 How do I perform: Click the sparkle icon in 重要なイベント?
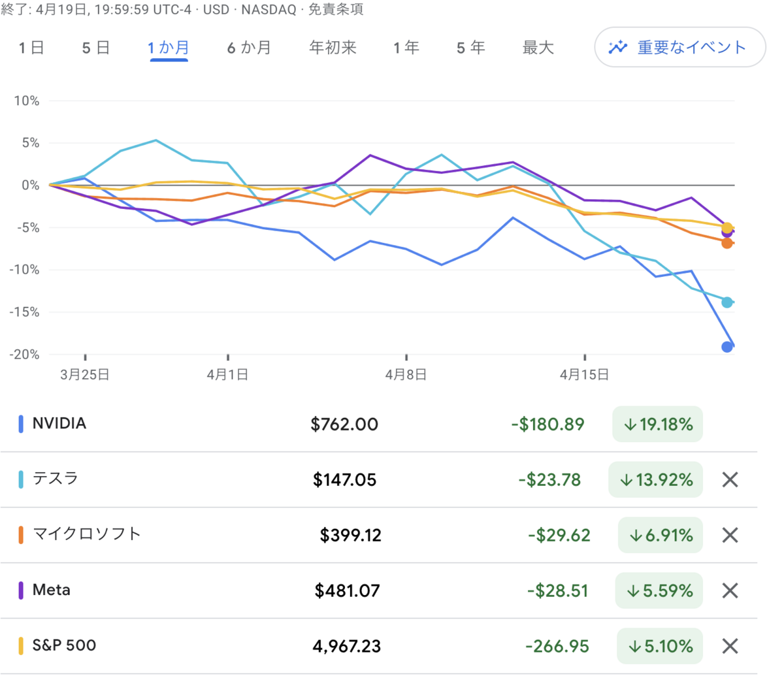617,47
